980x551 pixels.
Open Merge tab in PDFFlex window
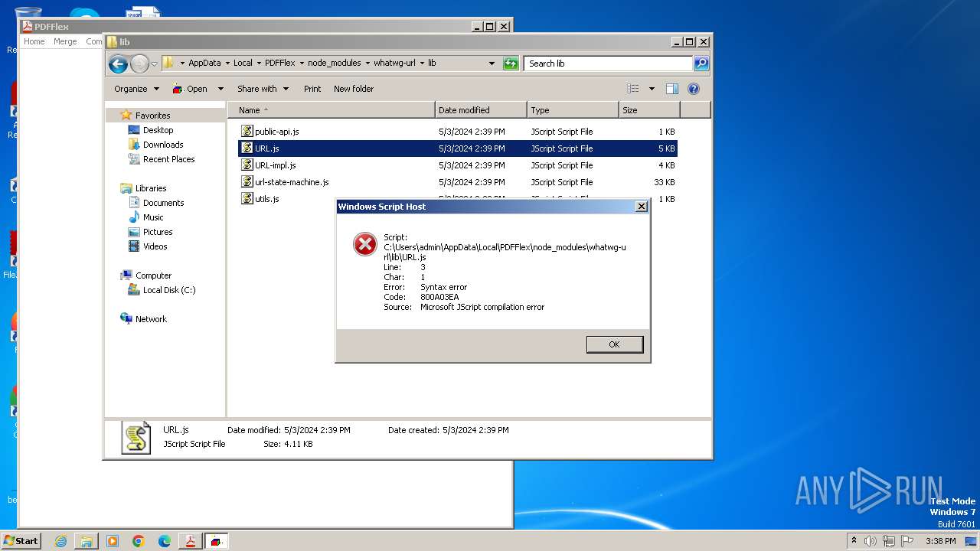point(65,41)
